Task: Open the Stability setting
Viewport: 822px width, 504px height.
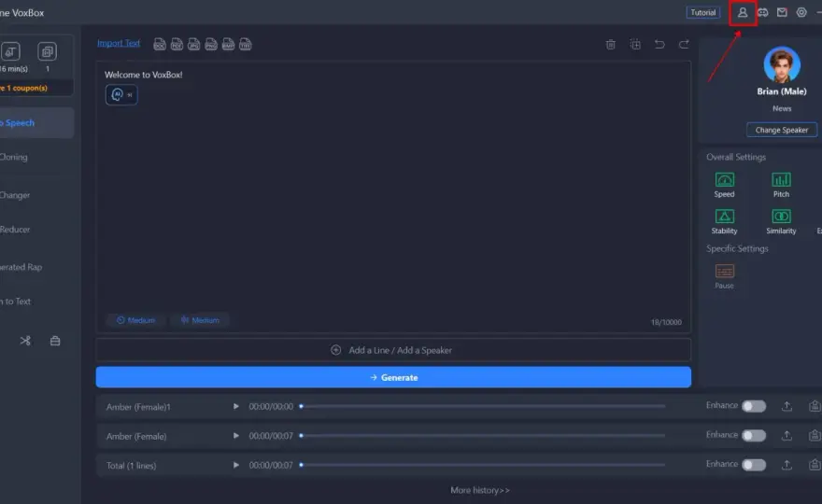Action: 725,221
